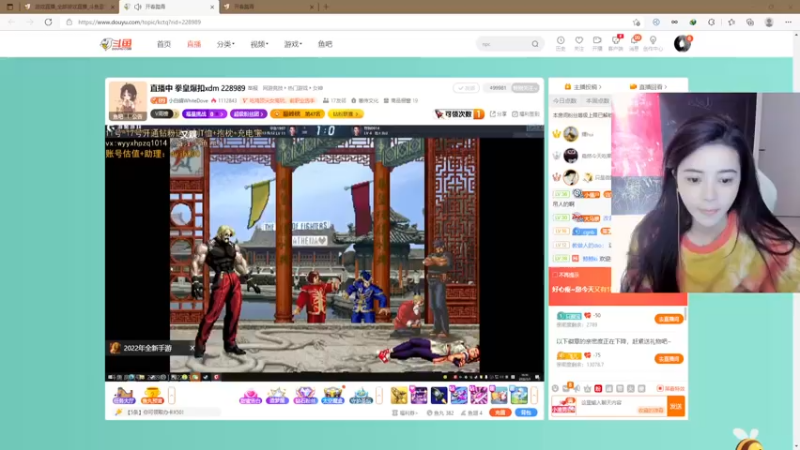Viewport: 800px width, 450px height.
Task: Open the 鱼吧 menu item
Action: [x=325, y=44]
